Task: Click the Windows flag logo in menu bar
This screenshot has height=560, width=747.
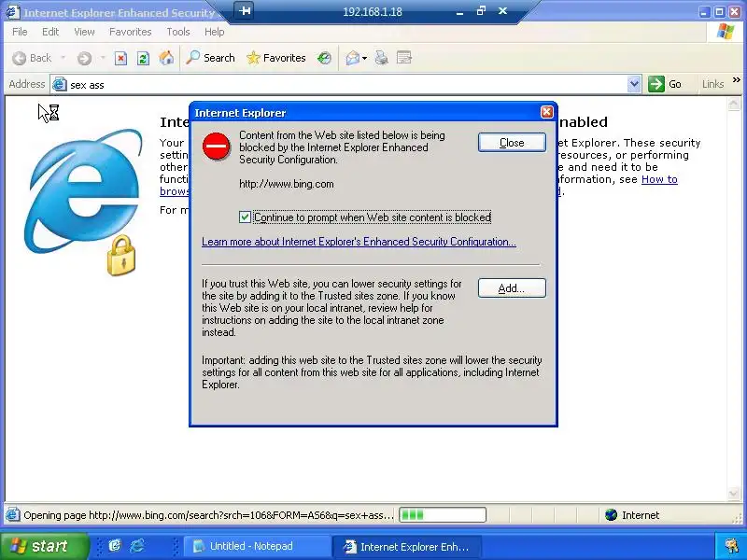Action: 726,32
